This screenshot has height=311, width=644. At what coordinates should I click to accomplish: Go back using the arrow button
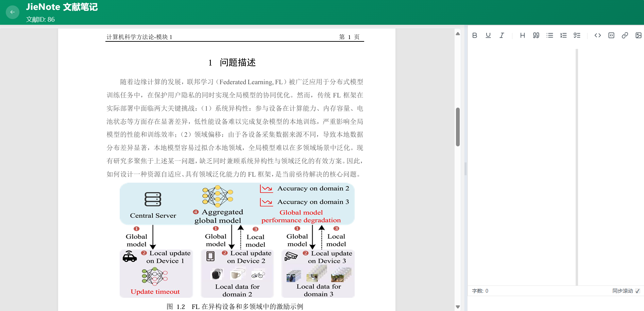(13, 12)
